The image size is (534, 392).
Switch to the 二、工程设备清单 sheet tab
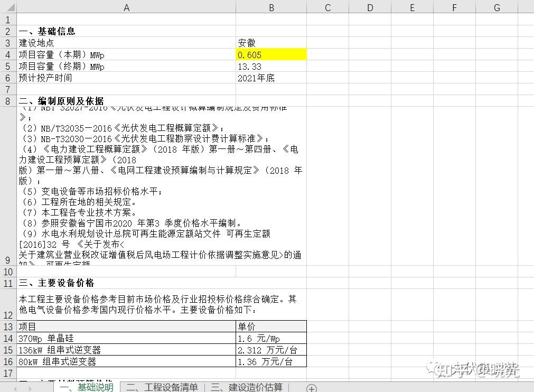click(x=164, y=388)
